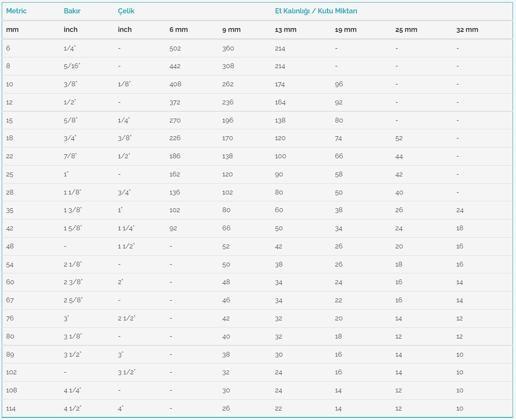
Task: Select the 1 3/8" Bakır inch cell
Action: click(73, 210)
